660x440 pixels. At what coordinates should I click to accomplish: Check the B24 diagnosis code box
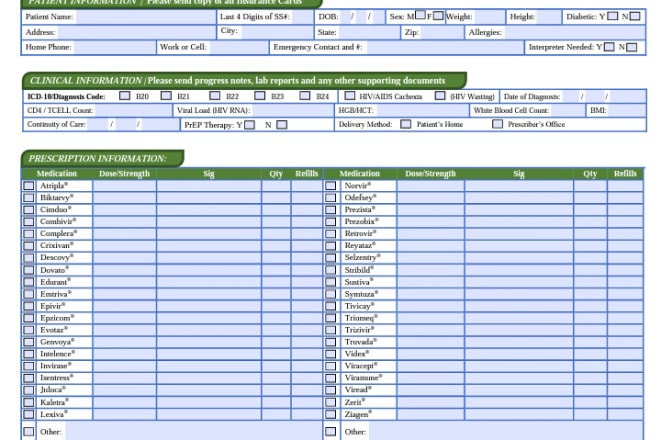305,96
